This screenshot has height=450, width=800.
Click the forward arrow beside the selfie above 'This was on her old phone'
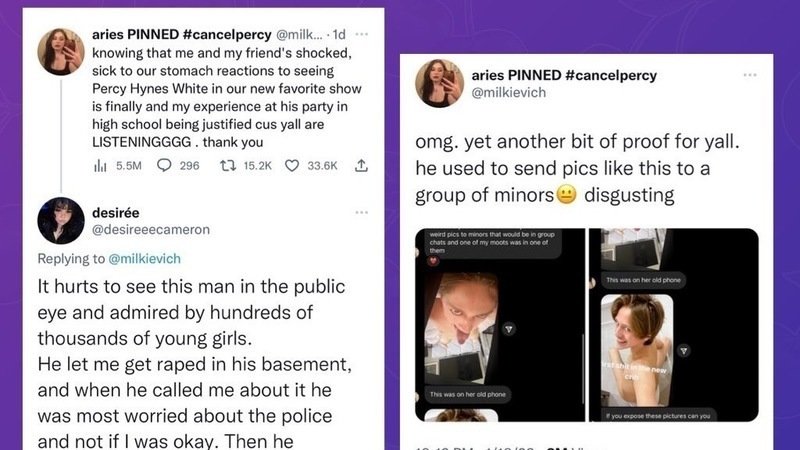[x=510, y=328]
